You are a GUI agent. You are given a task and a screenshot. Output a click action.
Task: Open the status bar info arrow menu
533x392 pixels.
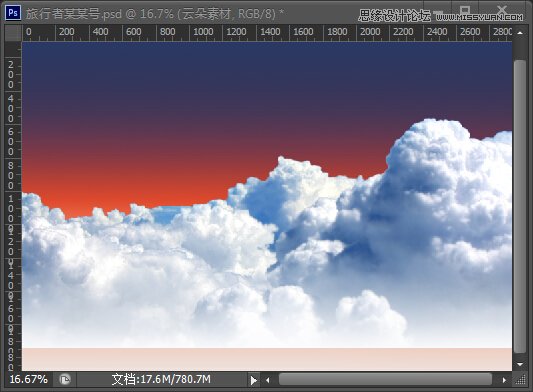pyautogui.click(x=254, y=380)
